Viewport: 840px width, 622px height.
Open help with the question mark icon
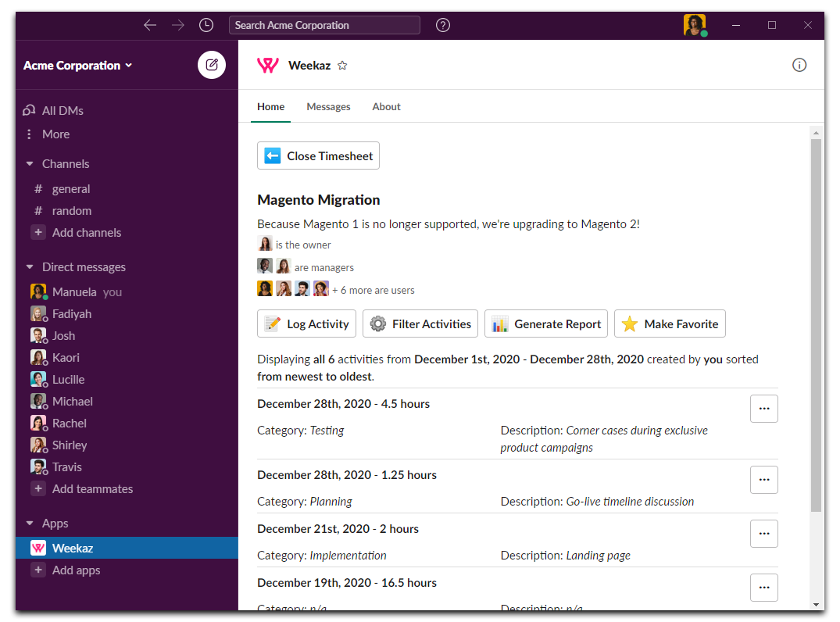443,25
